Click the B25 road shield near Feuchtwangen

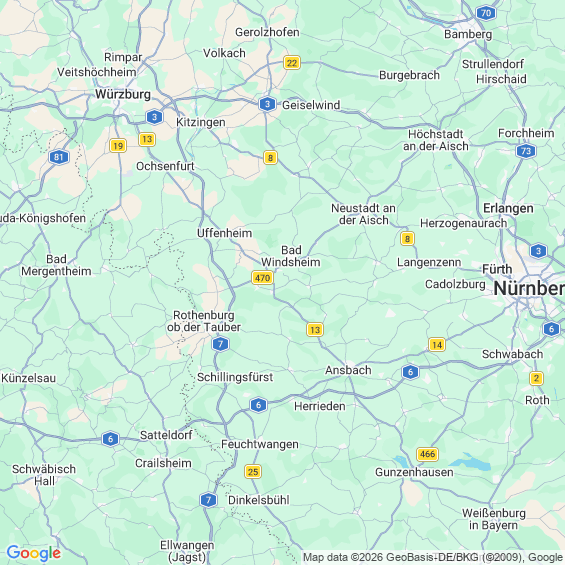(253, 472)
